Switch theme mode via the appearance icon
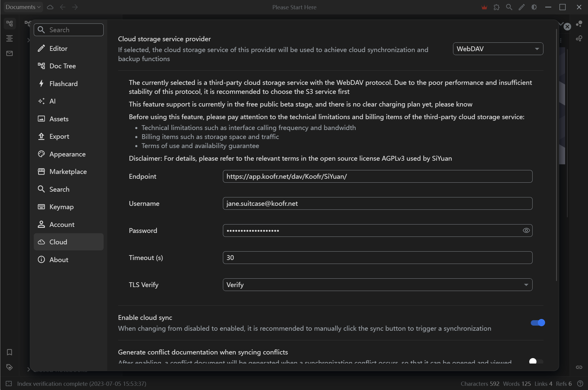 click(534, 7)
